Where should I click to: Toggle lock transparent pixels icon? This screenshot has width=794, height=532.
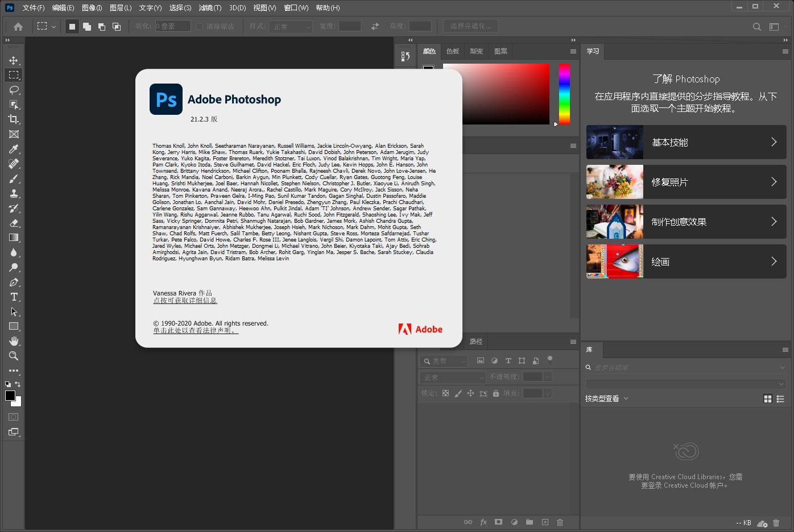pyautogui.click(x=445, y=393)
